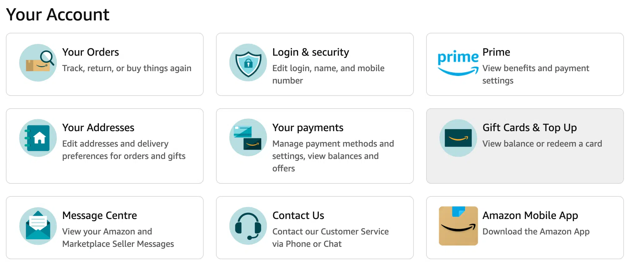644x266 pixels.
Task: Go to Your Addresses heading
Action: pyautogui.click(x=98, y=128)
